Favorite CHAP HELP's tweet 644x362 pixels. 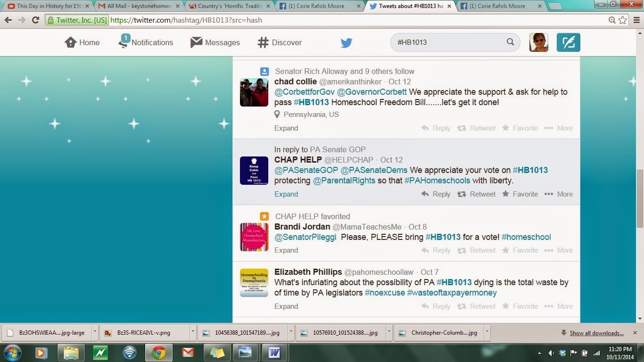click(520, 194)
